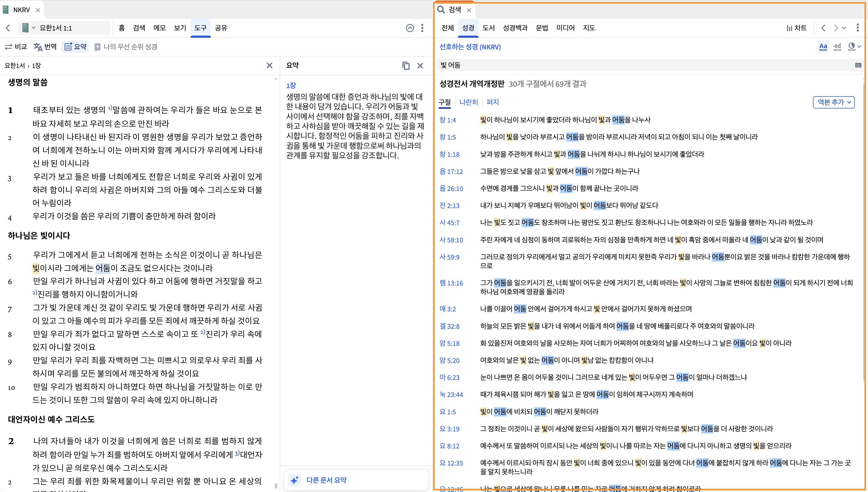The width and height of the screenshot is (868, 492).
Task: Select the 문법 search tab
Action: 542,28
